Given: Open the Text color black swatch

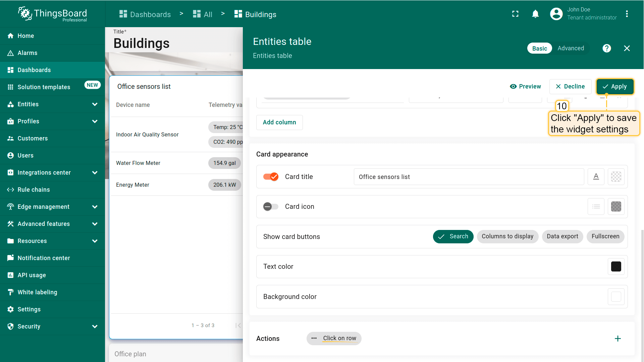Looking at the screenshot, I should [x=616, y=266].
